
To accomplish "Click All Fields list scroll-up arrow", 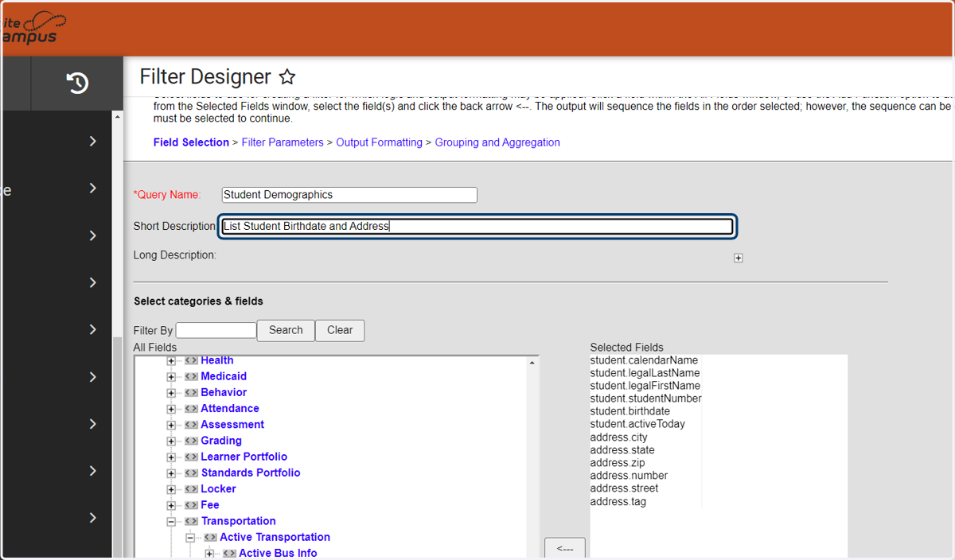I will click(532, 363).
